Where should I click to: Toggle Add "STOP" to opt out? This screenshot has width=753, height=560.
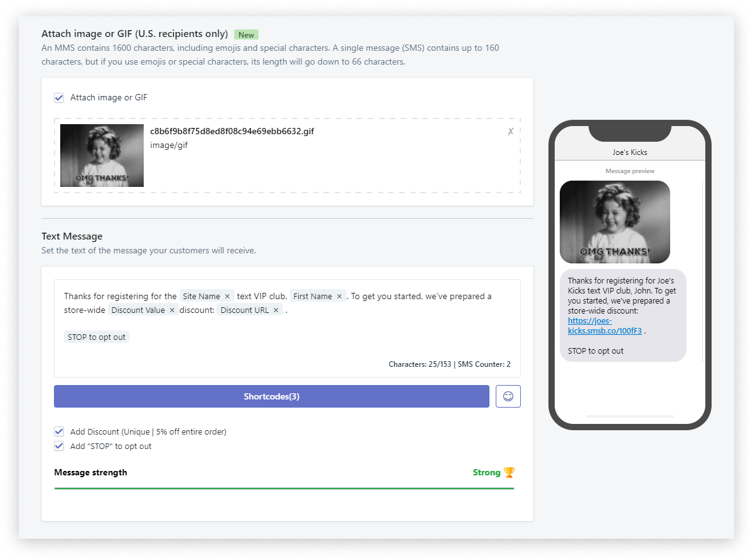point(59,446)
